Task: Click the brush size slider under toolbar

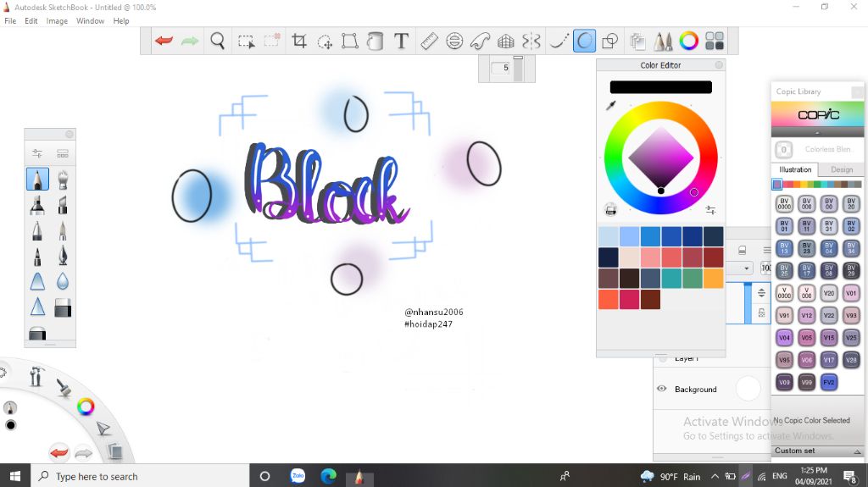Action: (518, 69)
